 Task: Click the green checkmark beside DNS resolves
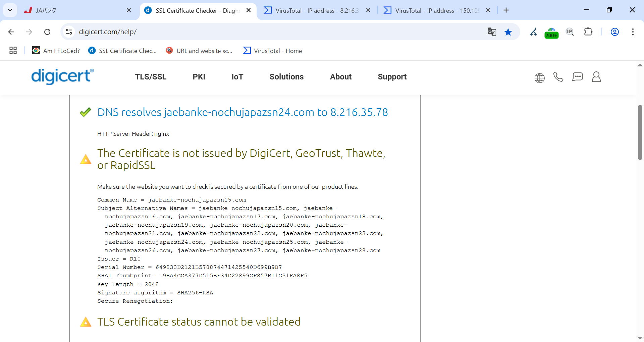[86, 112]
